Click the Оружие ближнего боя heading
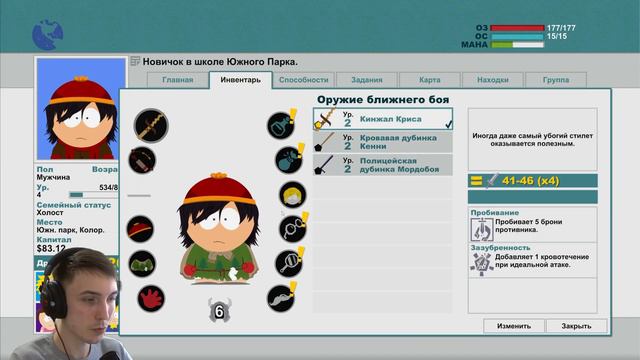The image size is (640, 360). tap(383, 100)
